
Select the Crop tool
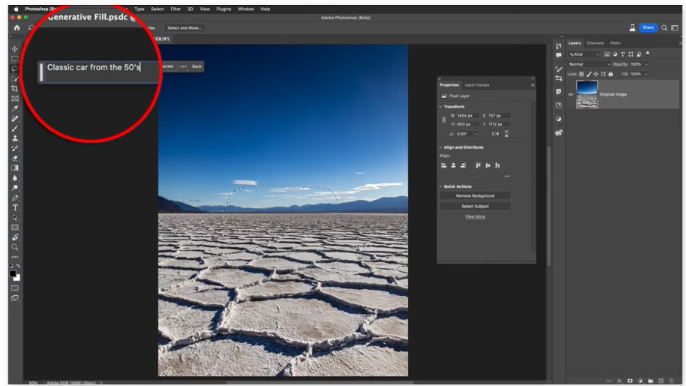point(15,88)
